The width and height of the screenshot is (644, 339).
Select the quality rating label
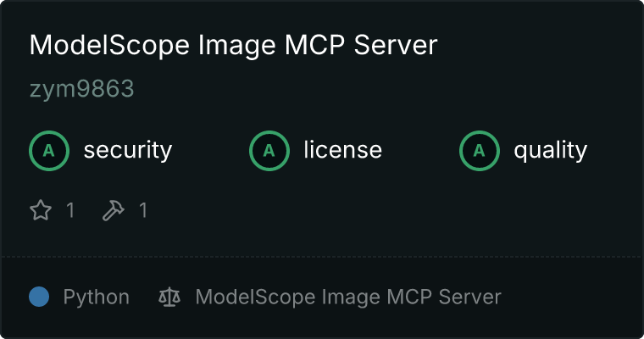[550, 151]
